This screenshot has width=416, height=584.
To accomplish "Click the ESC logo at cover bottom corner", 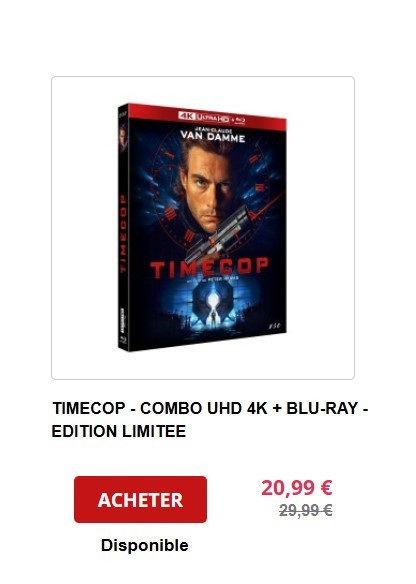I will (x=274, y=326).
